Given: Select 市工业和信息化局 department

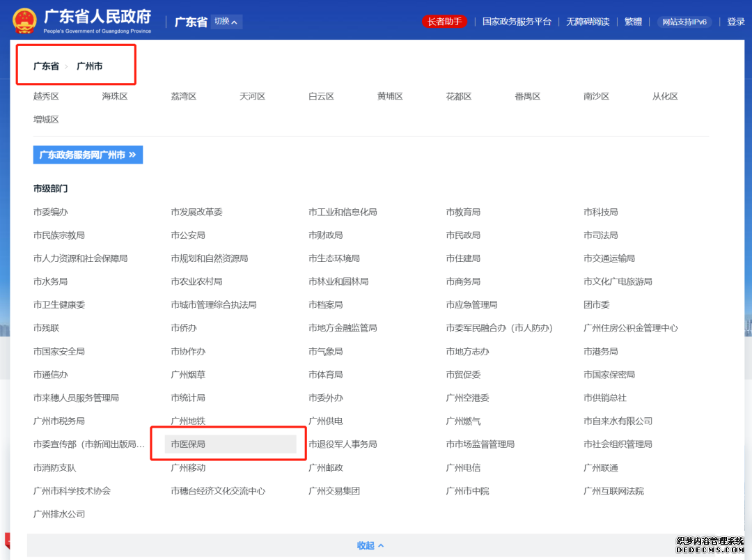Looking at the screenshot, I should click(x=343, y=212).
